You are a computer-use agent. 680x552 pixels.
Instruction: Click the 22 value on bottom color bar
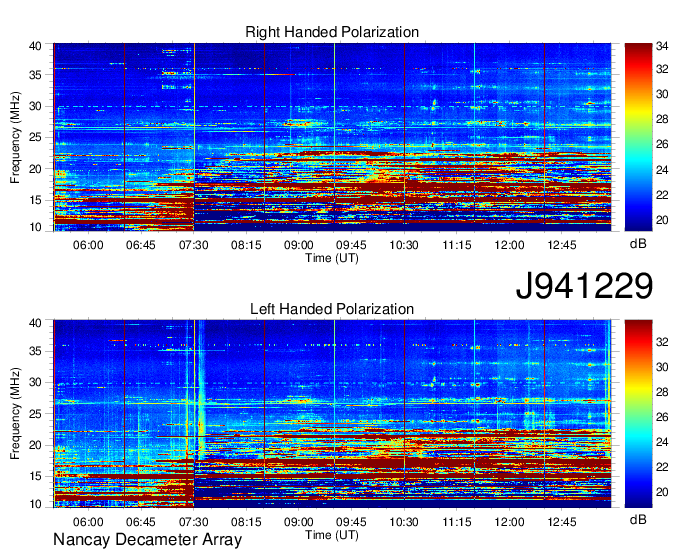pyautogui.click(x=662, y=467)
